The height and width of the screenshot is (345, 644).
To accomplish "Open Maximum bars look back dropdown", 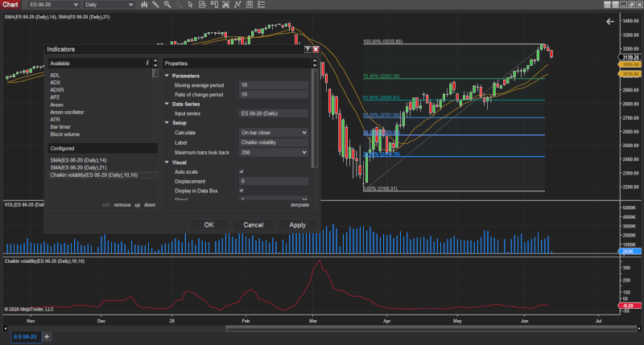I will coord(273,152).
